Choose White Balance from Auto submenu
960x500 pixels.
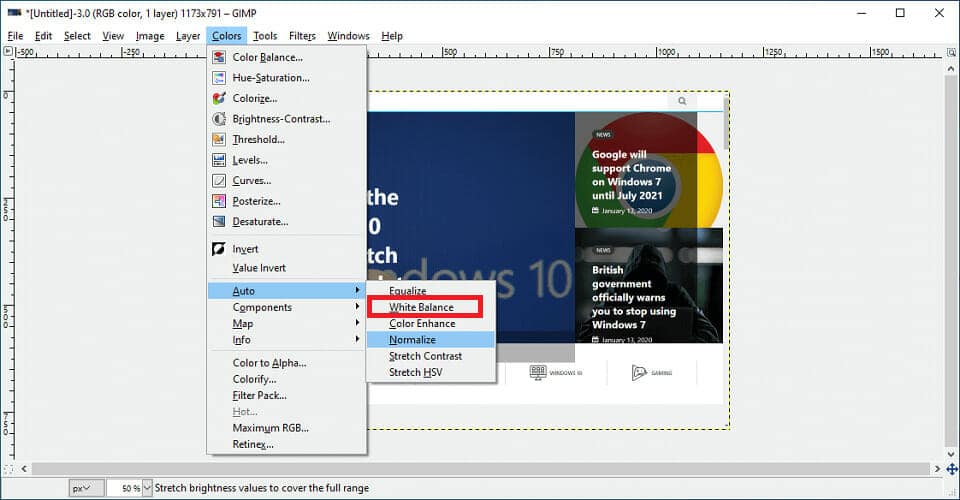click(x=421, y=307)
